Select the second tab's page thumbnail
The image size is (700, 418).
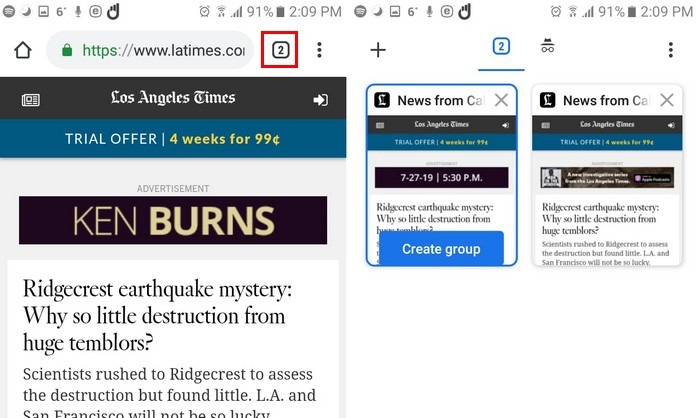pos(607,190)
